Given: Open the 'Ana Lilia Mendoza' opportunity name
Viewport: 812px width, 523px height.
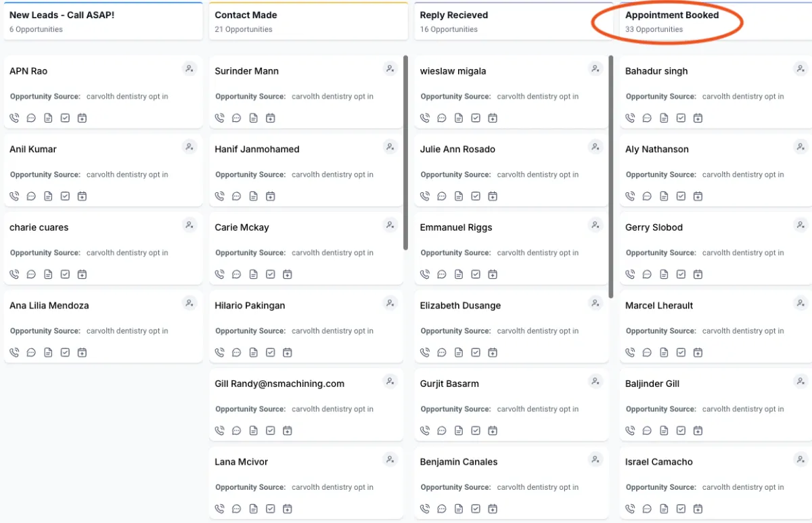Looking at the screenshot, I should 49,305.
